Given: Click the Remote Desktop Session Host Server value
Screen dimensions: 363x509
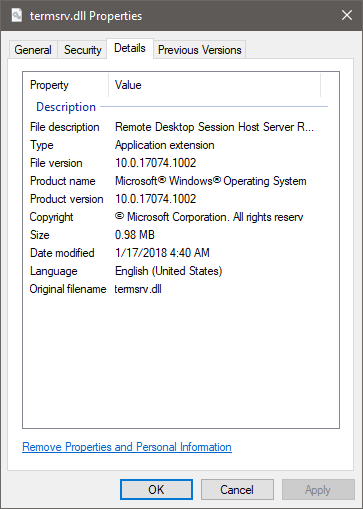Looking at the screenshot, I should pyautogui.click(x=214, y=127).
